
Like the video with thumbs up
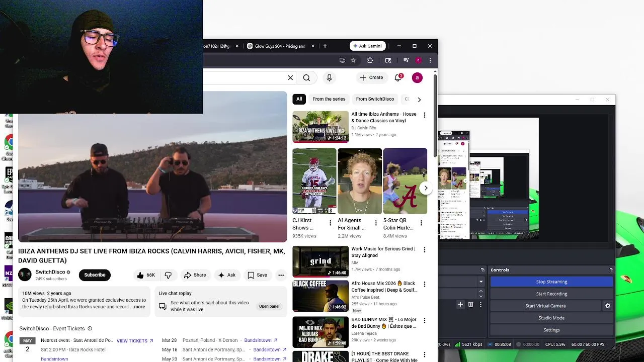click(x=145, y=275)
